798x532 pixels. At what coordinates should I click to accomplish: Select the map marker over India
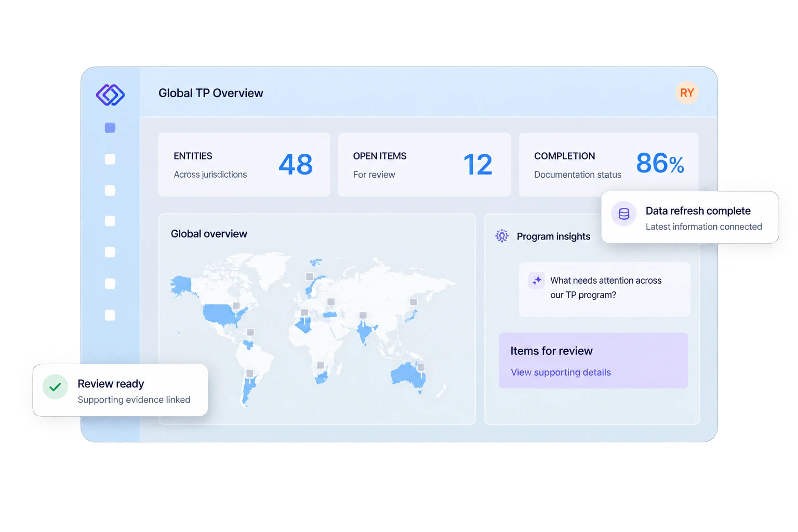363,315
